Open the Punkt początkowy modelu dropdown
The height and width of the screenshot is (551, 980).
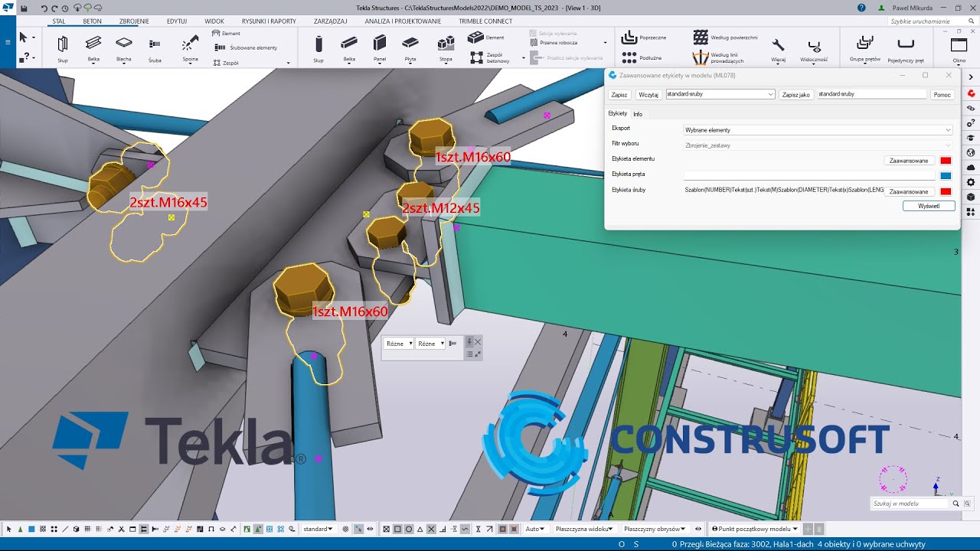point(755,529)
